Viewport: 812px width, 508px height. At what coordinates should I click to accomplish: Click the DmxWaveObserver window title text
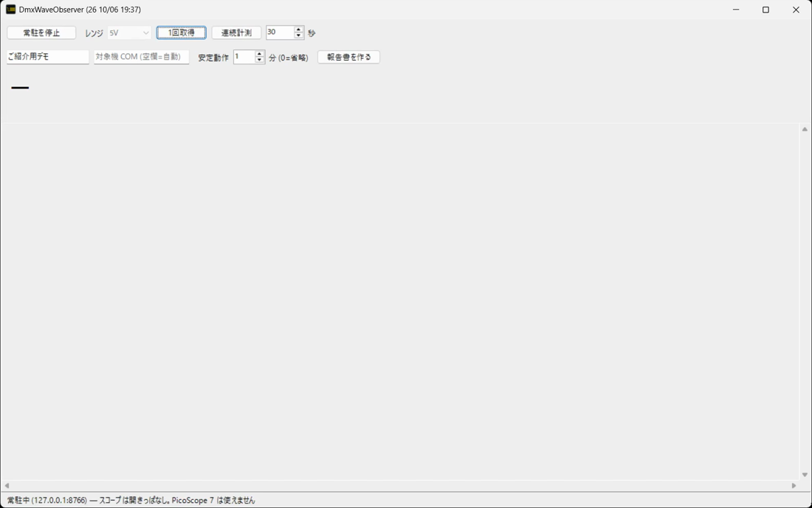click(80, 10)
